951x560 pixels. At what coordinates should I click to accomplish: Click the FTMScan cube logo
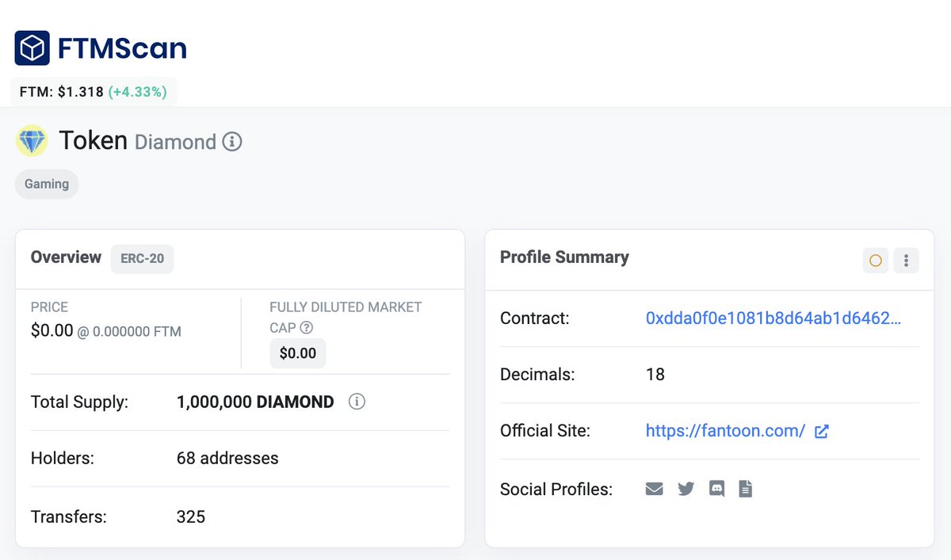coord(32,48)
